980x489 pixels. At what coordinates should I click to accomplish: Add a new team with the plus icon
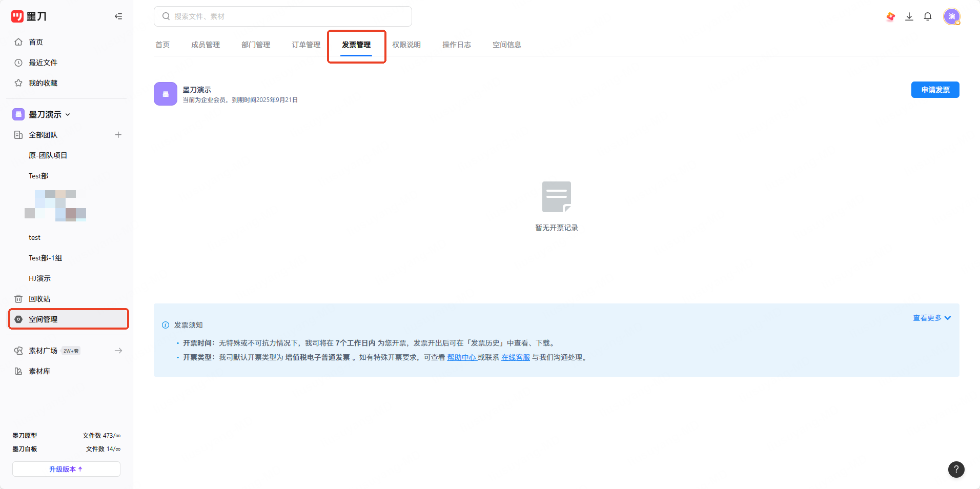(x=118, y=135)
